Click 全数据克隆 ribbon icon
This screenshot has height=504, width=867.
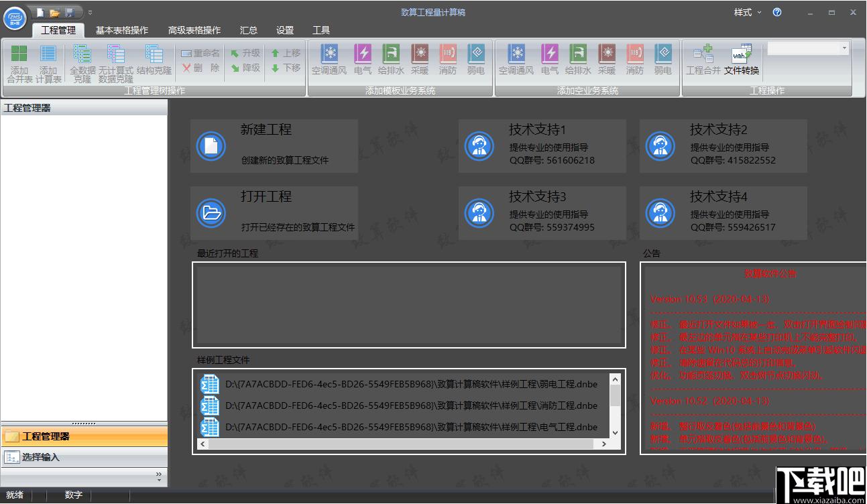[x=82, y=64]
